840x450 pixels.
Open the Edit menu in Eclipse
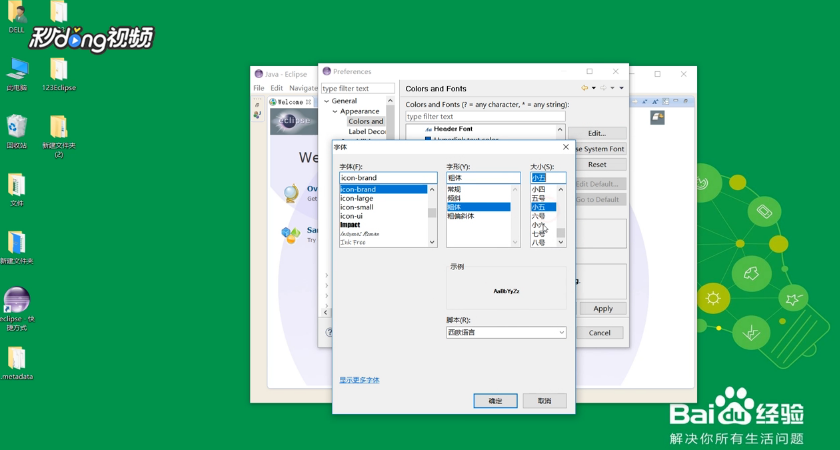[x=276, y=88]
